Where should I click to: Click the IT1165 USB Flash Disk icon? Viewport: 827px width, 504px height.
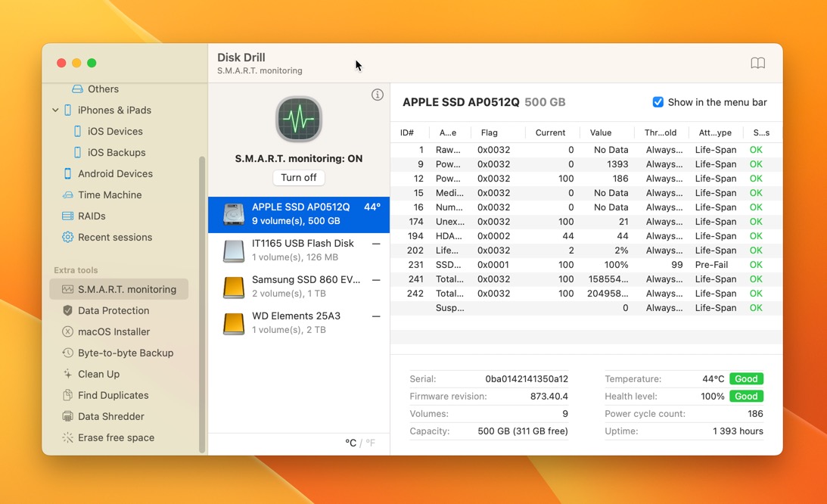233,250
